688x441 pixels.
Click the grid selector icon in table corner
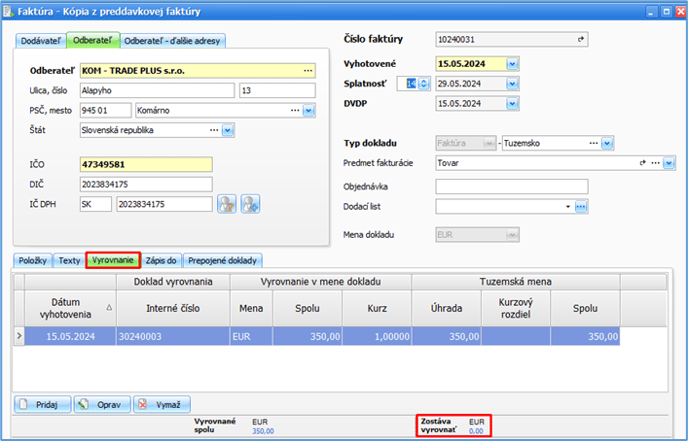coord(17,284)
